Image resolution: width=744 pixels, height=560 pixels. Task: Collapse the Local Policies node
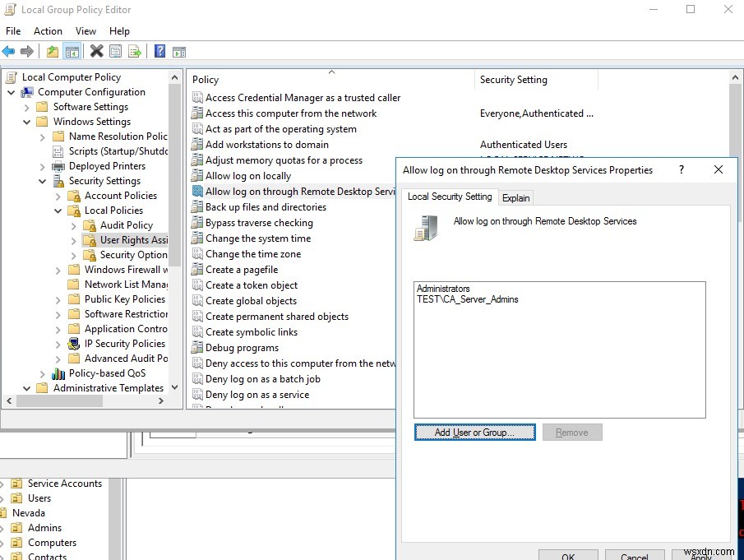pyautogui.click(x=58, y=210)
